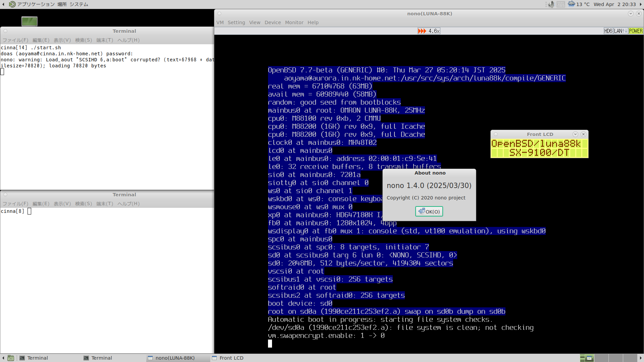Click the left arrow at start of top panel
Screen dimensions: 644x362
pyautogui.click(x=3, y=4)
